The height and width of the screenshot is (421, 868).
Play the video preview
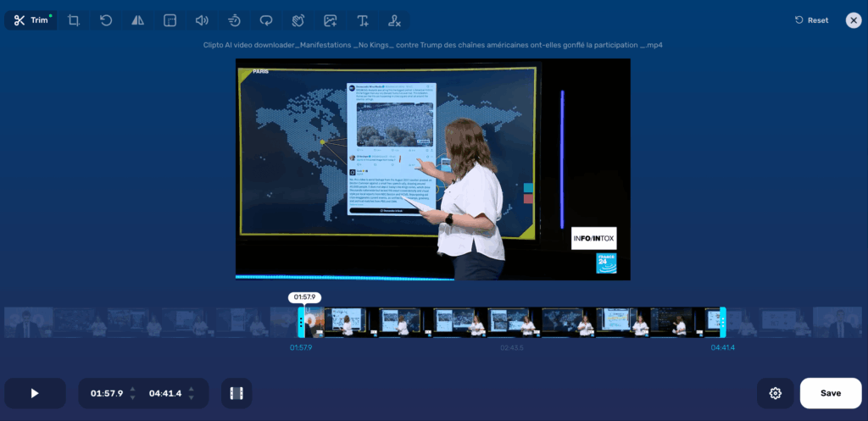point(35,393)
